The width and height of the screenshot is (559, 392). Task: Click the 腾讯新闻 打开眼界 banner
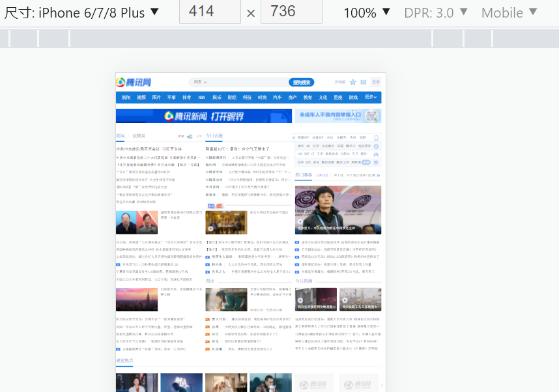[203, 116]
